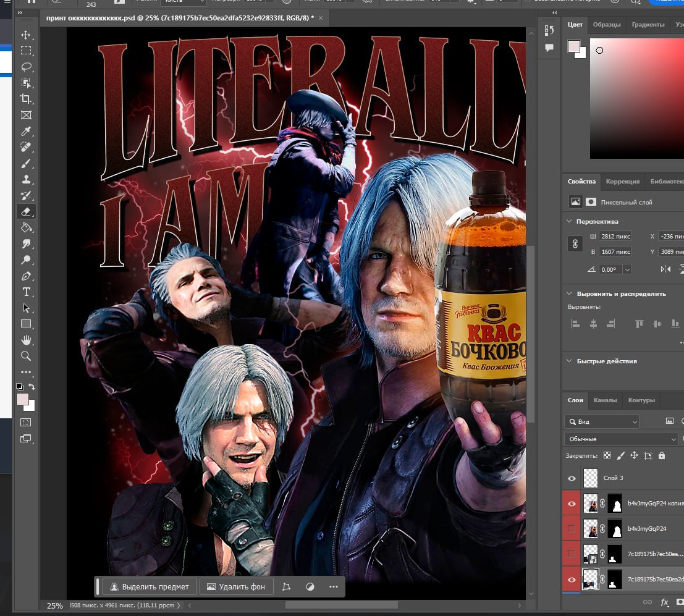Lock layer position
Screen dimensions: 684x616
635,455
